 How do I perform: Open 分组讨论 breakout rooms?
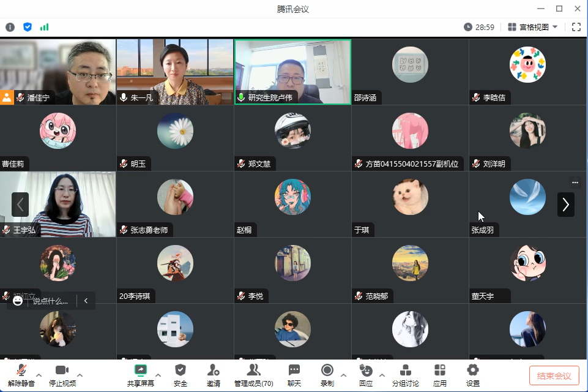coord(405,371)
